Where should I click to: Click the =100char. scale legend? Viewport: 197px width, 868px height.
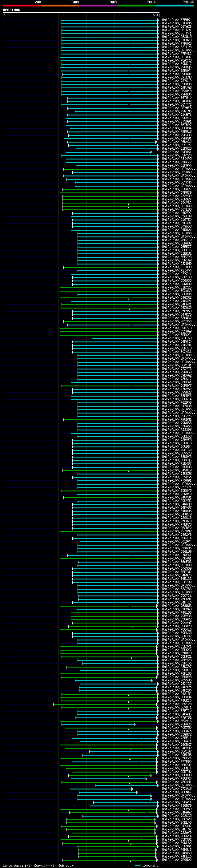point(147,866)
